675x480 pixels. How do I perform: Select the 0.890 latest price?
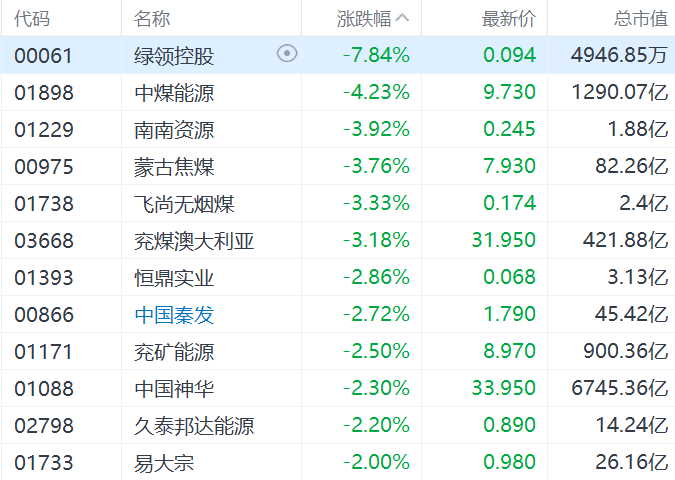point(509,425)
